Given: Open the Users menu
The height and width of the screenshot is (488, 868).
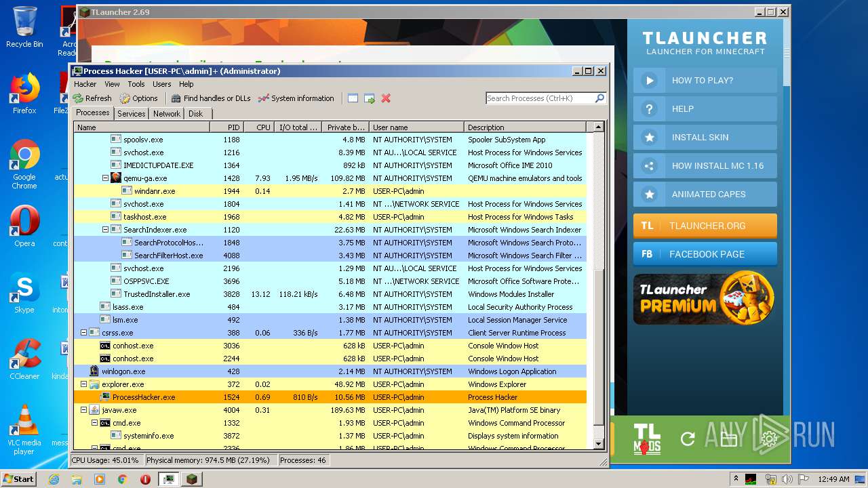Looking at the screenshot, I should tap(162, 84).
